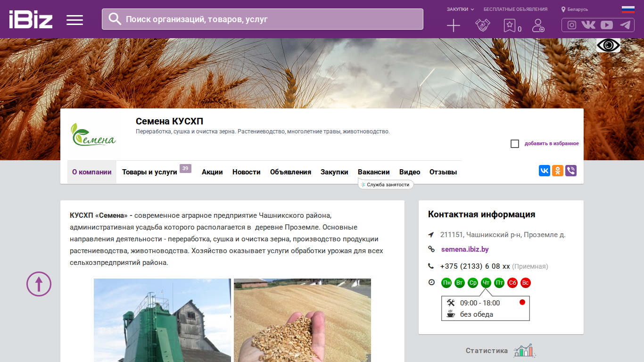Image resolution: width=644 pixels, height=362 pixels.
Task: Select Saturday (Сб) schedule day
Action: [512, 283]
